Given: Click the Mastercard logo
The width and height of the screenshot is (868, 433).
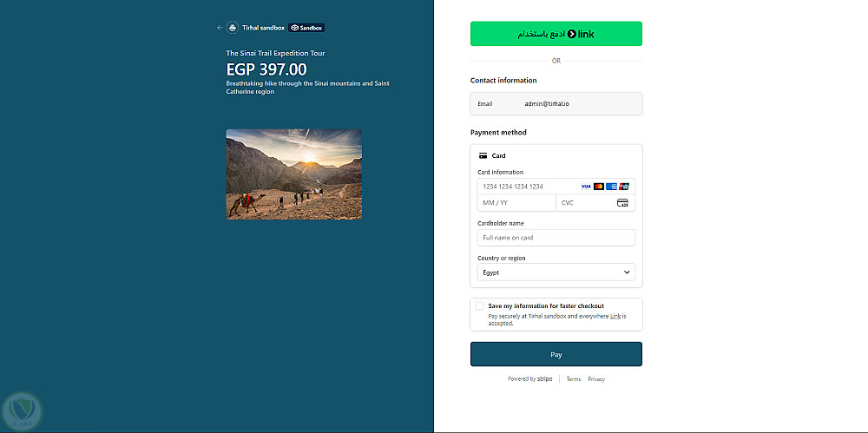Looking at the screenshot, I should pos(599,187).
